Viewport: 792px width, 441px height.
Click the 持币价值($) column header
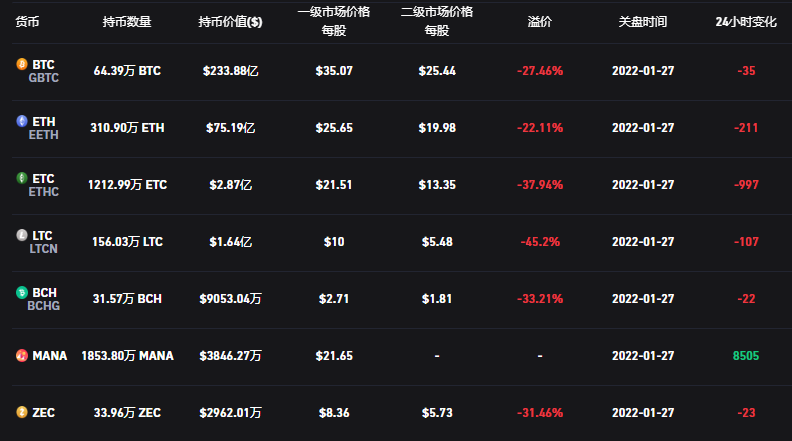[x=231, y=21]
